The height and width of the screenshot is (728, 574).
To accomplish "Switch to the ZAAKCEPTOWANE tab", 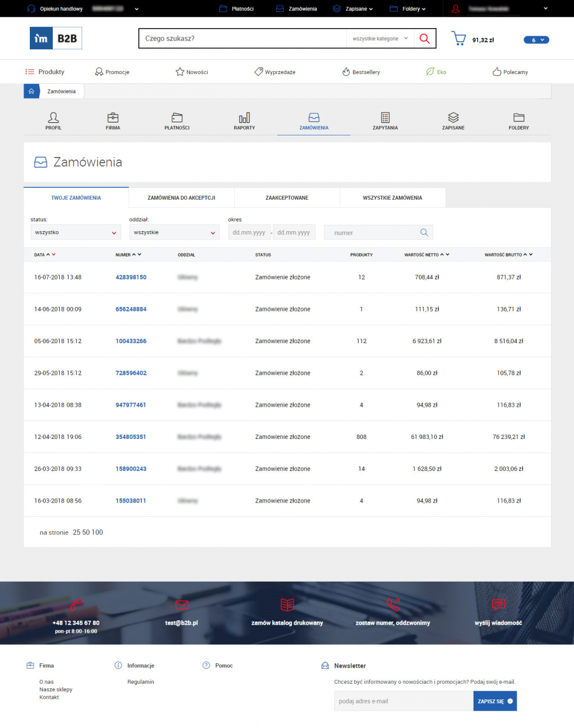I will tap(287, 197).
